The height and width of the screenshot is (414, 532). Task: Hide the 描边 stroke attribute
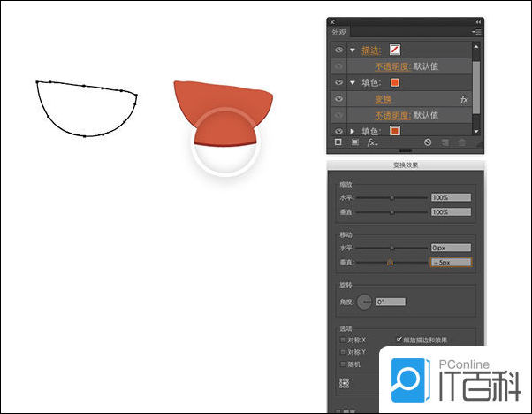(338, 50)
